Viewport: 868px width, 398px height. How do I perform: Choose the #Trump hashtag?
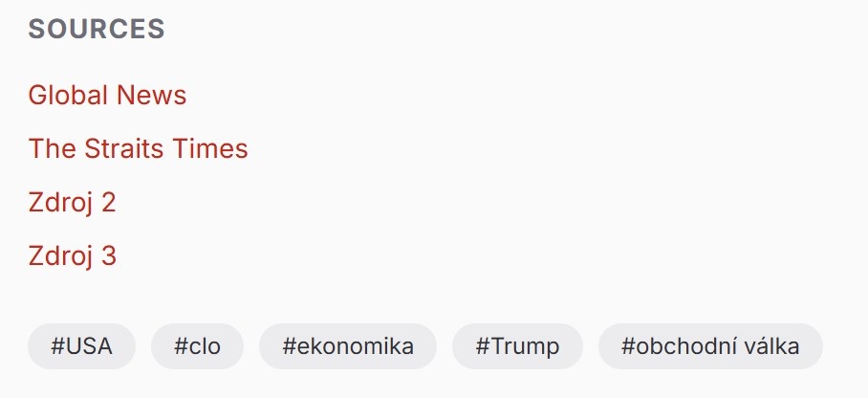(x=517, y=346)
